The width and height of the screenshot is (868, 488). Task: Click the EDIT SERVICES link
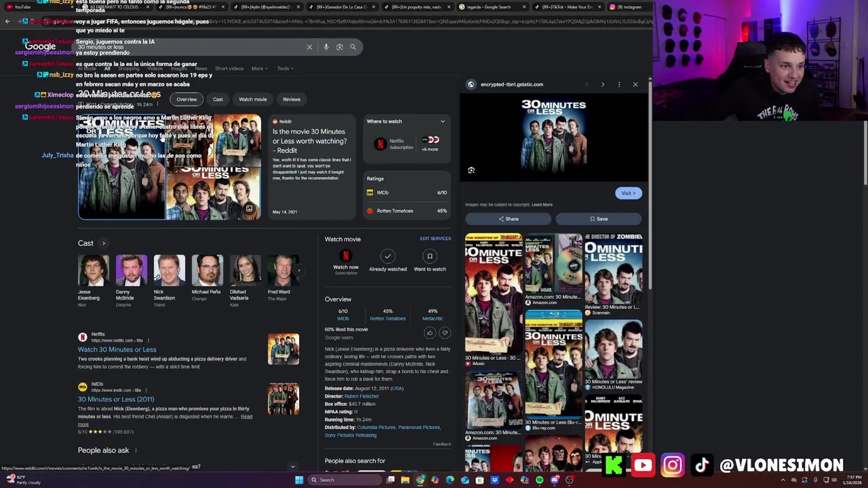tap(435, 239)
